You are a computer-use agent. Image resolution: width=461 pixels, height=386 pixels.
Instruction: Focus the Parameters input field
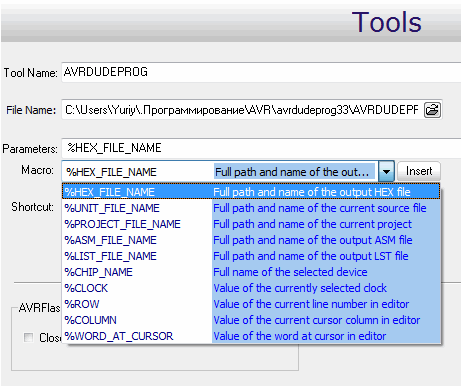click(x=261, y=148)
